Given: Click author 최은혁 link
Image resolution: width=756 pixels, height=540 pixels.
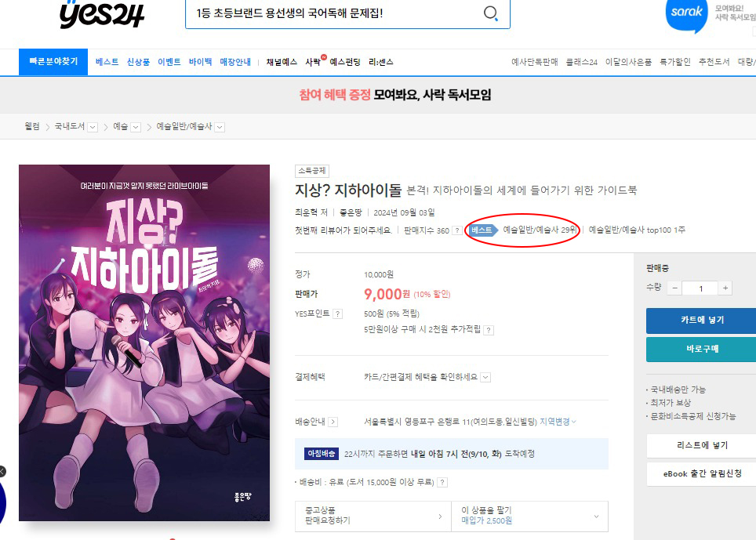Looking at the screenshot, I should pyautogui.click(x=307, y=212).
